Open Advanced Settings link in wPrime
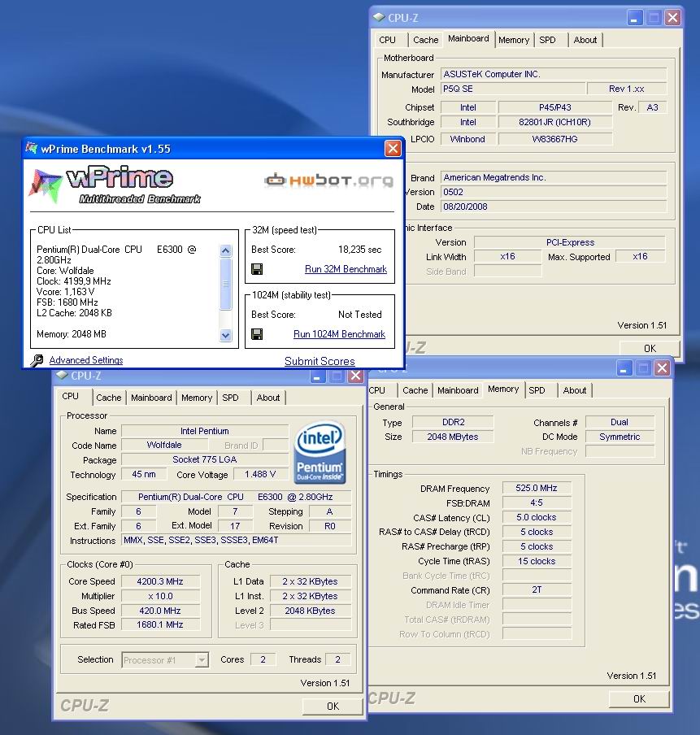This screenshot has height=735, width=700. tap(86, 360)
